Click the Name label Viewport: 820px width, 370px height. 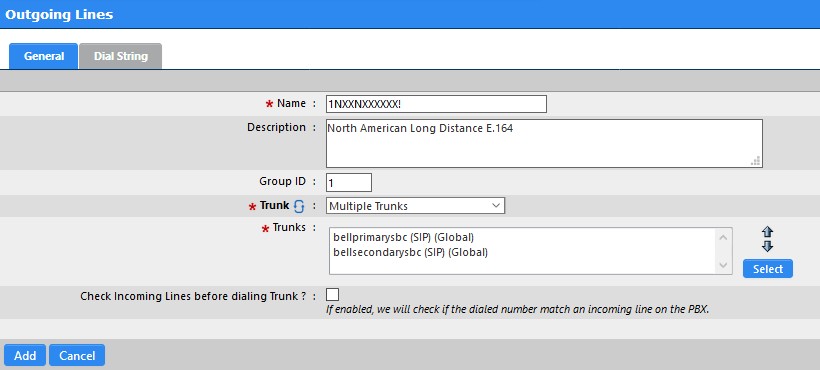point(291,103)
